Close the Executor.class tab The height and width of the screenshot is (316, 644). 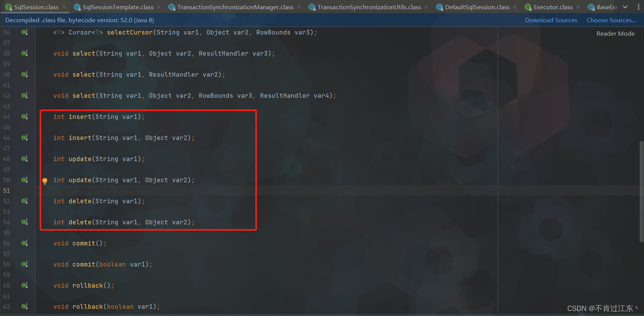click(578, 7)
